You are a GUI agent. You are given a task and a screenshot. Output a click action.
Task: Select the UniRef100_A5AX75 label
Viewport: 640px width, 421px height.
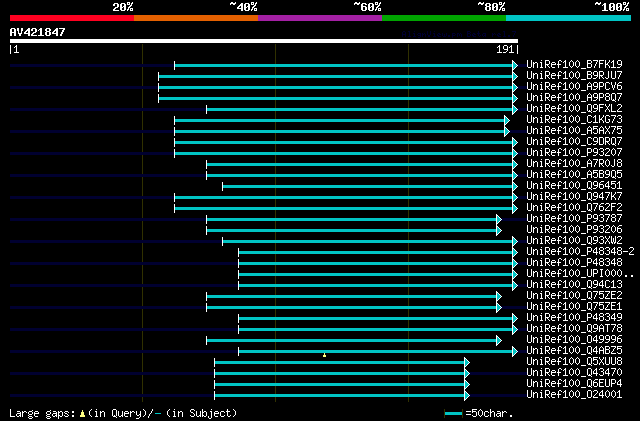(574, 130)
